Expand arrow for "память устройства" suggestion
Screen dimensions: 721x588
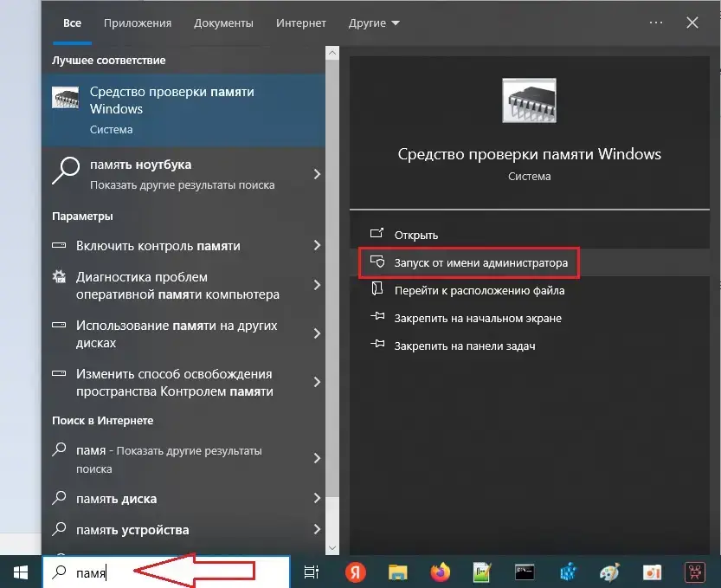317,529
